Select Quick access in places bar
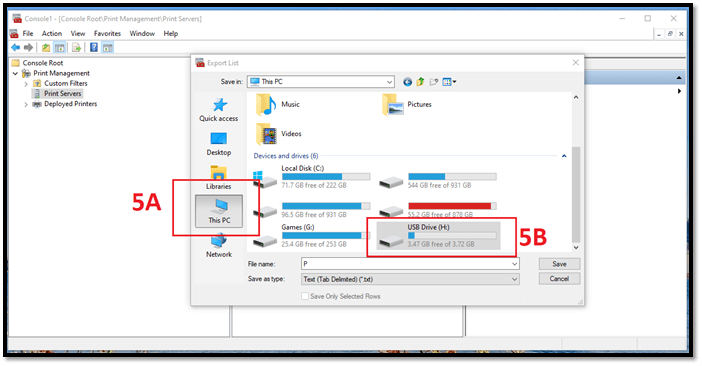 coord(219,110)
